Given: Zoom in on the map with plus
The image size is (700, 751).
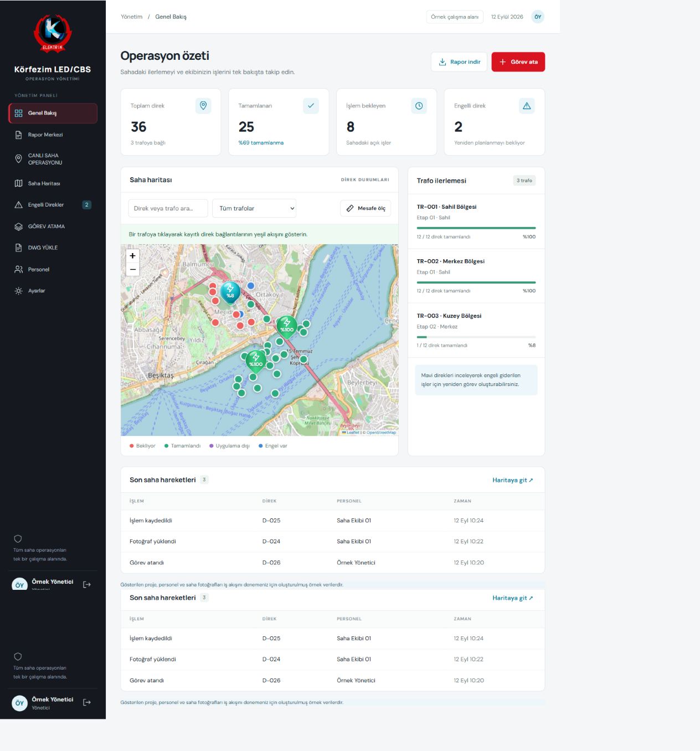Looking at the screenshot, I should pyautogui.click(x=132, y=255).
